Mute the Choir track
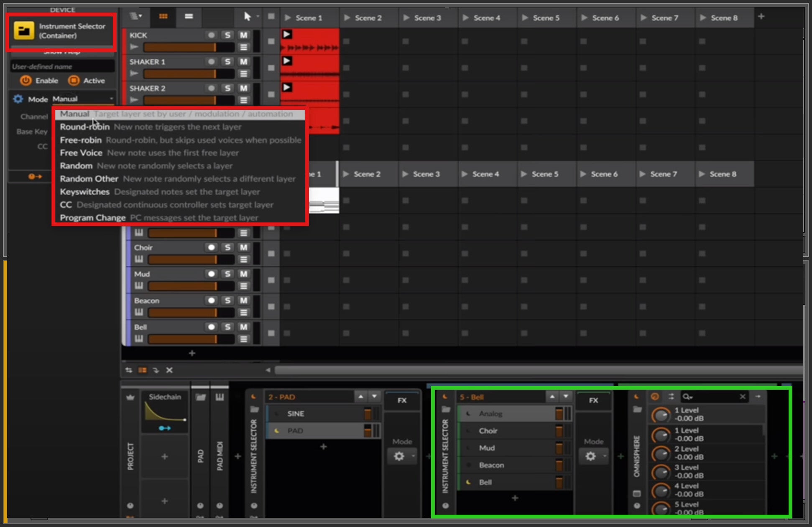812x527 pixels. point(243,247)
